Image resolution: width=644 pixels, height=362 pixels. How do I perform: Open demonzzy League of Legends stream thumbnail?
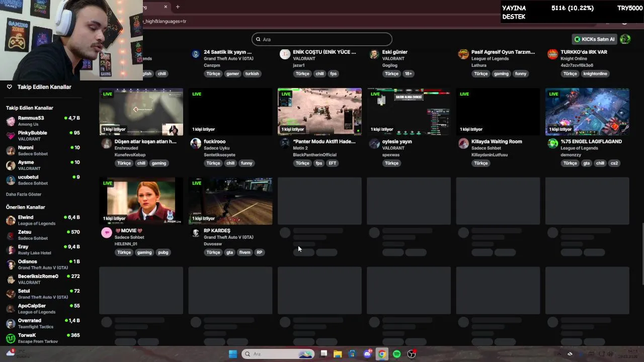click(587, 112)
